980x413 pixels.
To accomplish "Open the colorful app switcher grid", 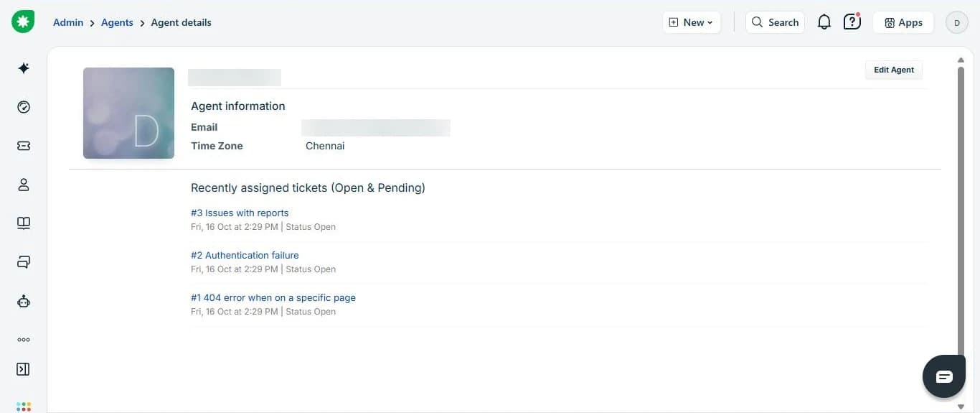I will pyautogui.click(x=24, y=407).
